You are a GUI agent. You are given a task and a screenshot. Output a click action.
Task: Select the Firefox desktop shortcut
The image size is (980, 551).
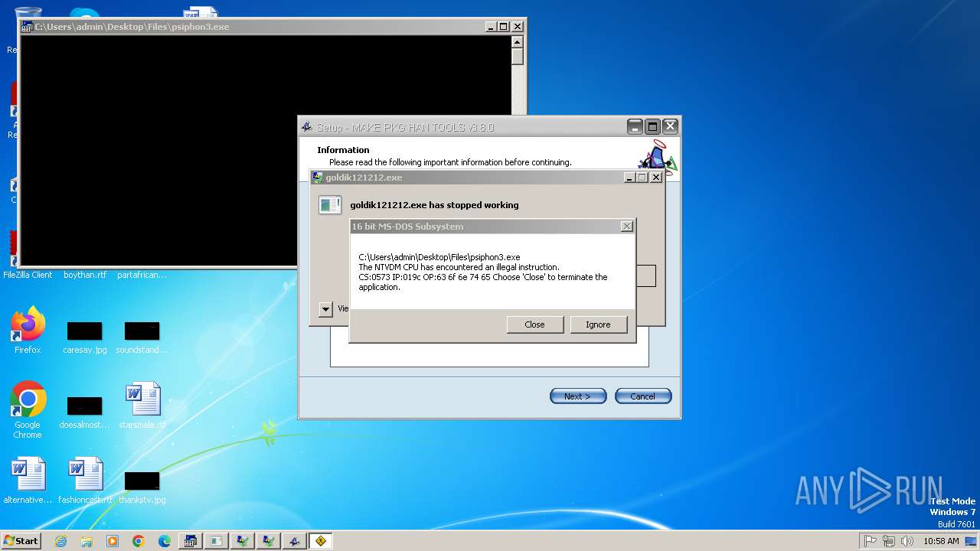28,331
